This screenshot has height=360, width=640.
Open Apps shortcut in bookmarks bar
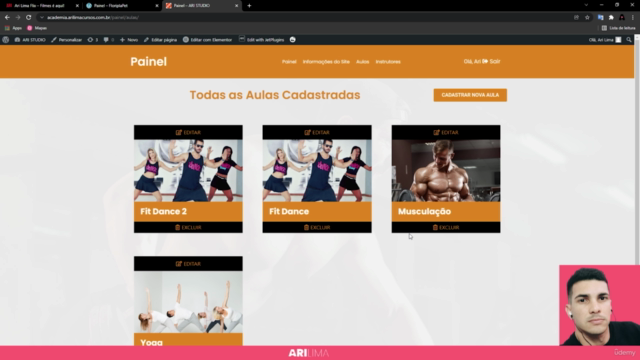pyautogui.click(x=13, y=28)
